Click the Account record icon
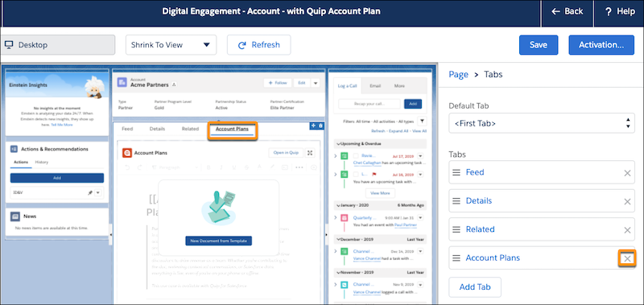 122,83
